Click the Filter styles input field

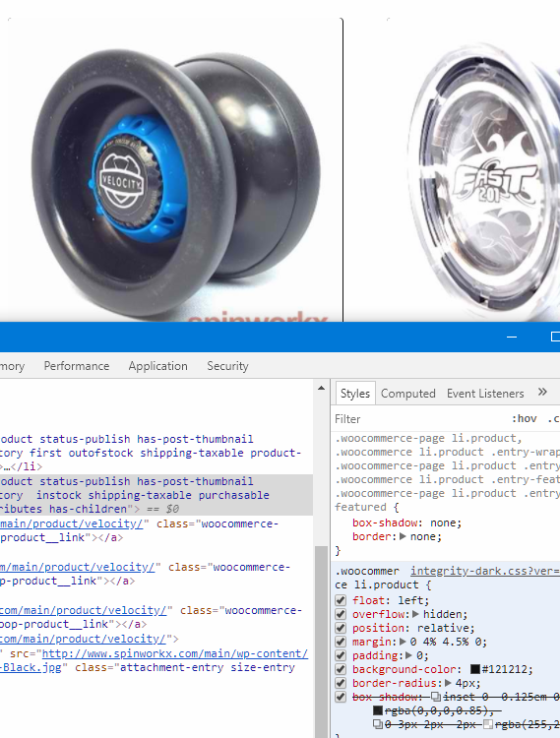click(x=419, y=419)
